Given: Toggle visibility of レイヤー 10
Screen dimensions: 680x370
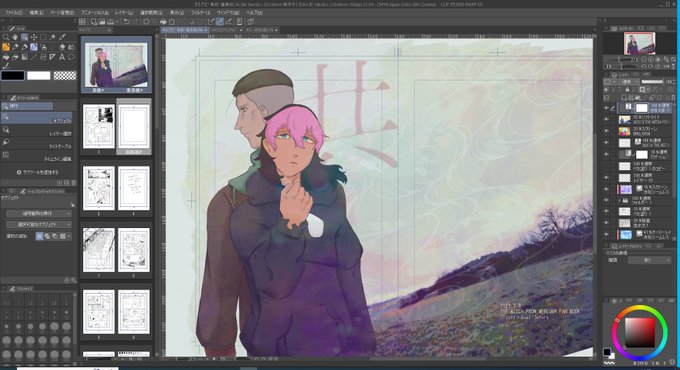Looking at the screenshot, I should coord(606,177).
